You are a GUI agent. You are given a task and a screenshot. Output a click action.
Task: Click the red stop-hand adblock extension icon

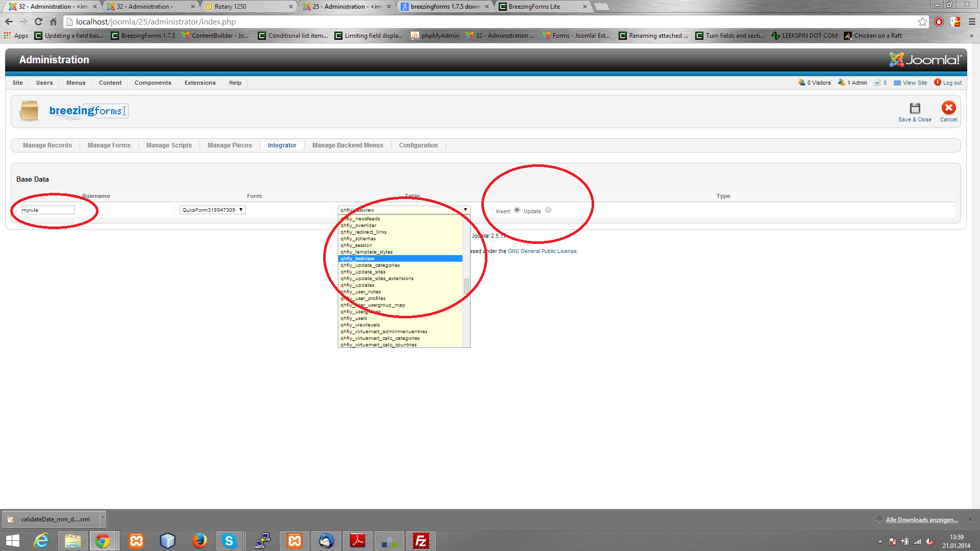[x=939, y=21]
